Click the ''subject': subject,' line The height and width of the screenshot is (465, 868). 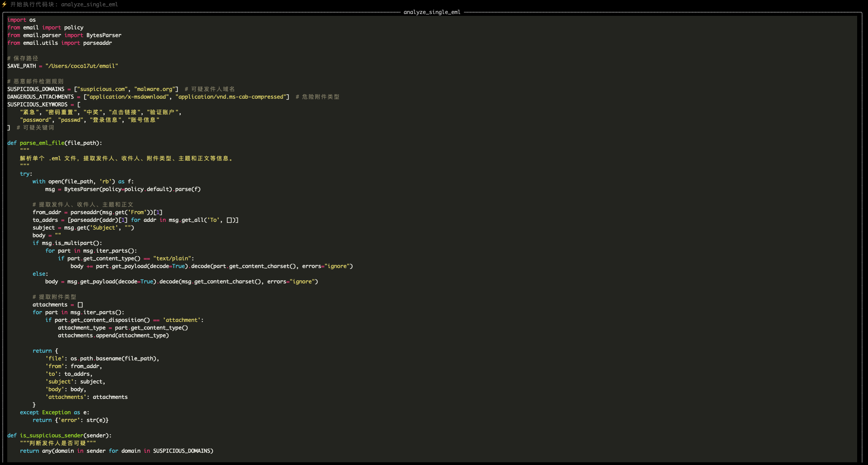pyautogui.click(x=75, y=382)
